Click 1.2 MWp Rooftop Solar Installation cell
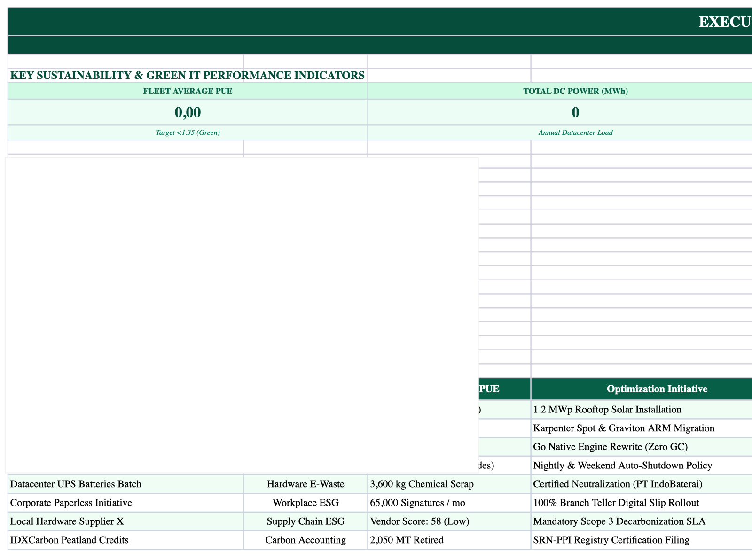This screenshot has width=752, height=560. [642, 409]
